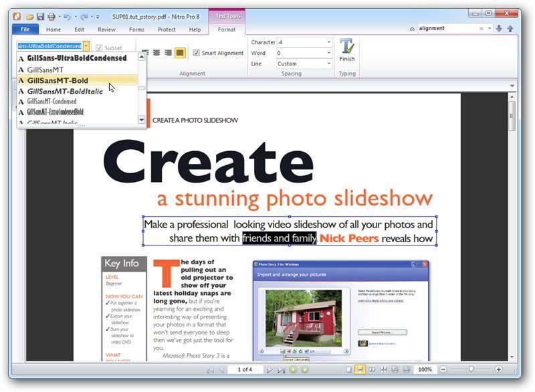The image size is (535, 392).
Task: Open the Forms tab
Action: [x=136, y=29]
